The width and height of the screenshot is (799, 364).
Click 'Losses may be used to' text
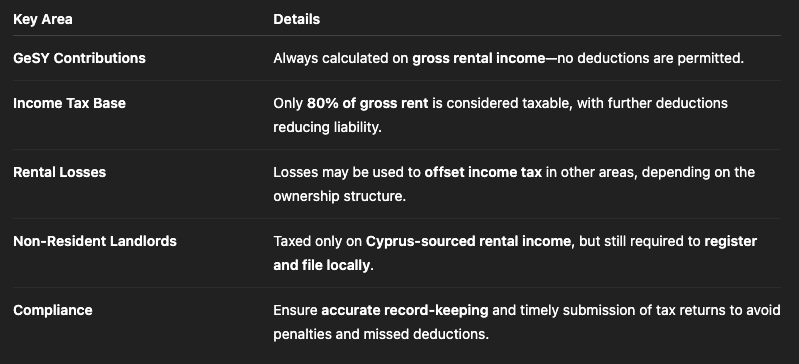347,172
